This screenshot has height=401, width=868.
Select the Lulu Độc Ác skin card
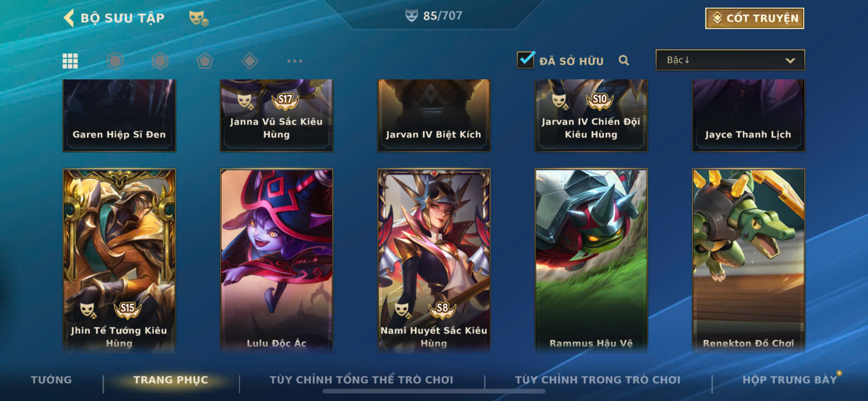277,260
